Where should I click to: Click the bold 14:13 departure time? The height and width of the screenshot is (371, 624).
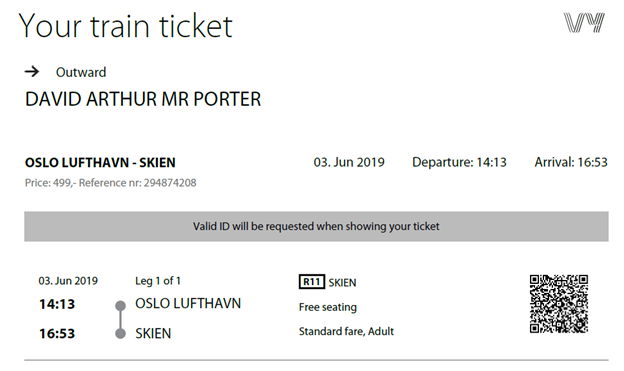(x=57, y=304)
